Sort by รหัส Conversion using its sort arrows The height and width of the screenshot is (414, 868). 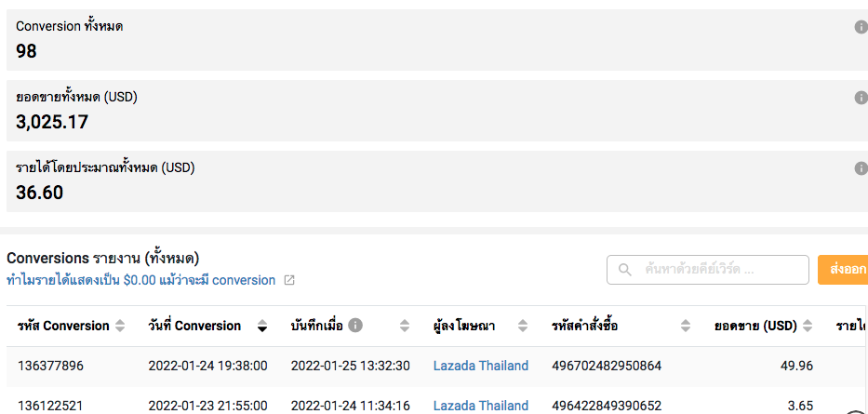point(119,326)
